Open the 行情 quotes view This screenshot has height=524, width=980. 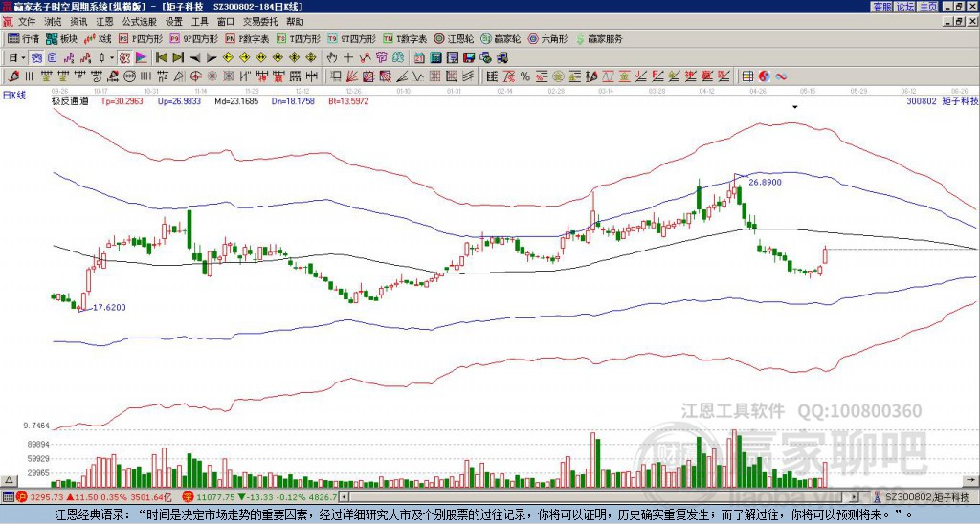[23, 38]
